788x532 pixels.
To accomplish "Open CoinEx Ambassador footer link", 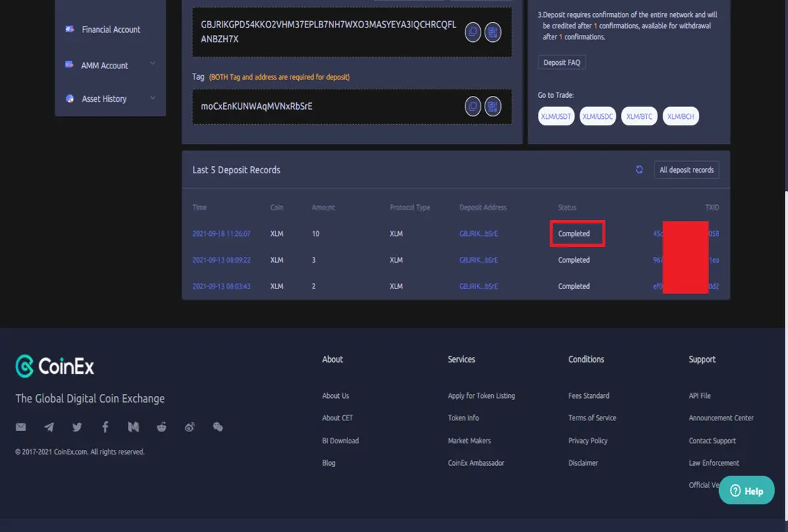I will (x=476, y=463).
